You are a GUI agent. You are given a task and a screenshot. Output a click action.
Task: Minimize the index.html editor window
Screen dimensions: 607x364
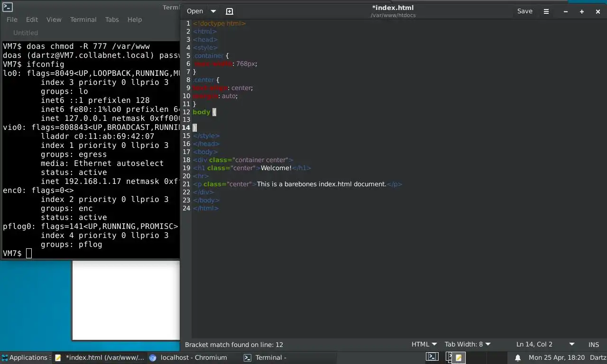(x=566, y=11)
